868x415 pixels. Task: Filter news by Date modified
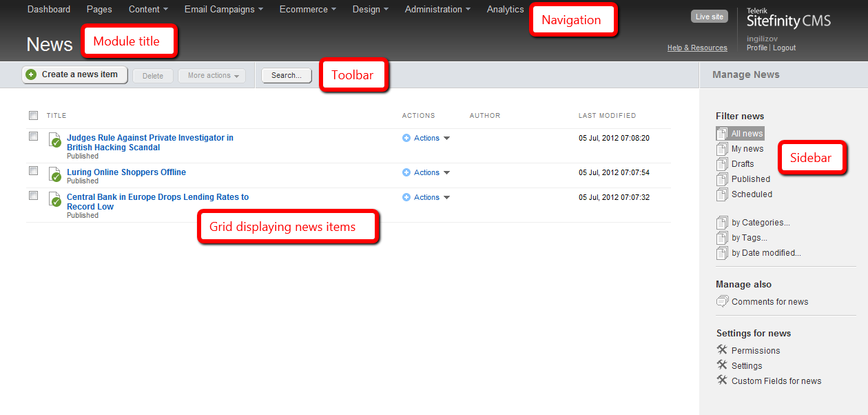click(x=765, y=253)
